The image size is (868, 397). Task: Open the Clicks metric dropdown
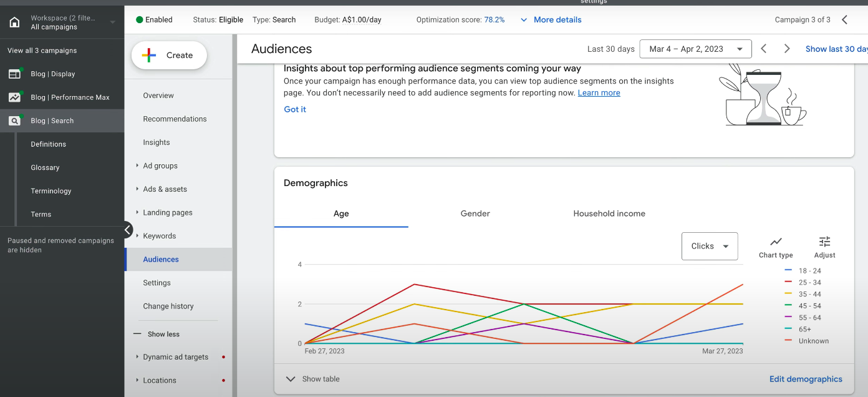click(x=710, y=246)
